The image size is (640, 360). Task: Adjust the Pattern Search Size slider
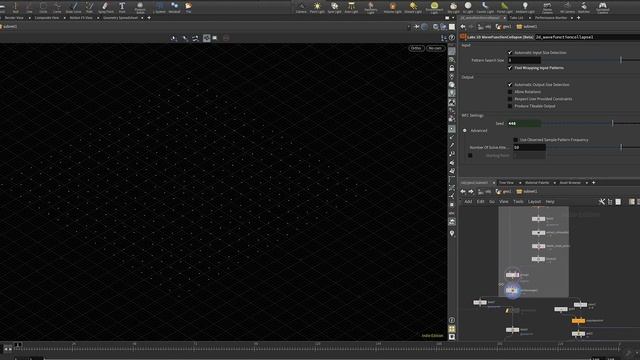(621, 60)
